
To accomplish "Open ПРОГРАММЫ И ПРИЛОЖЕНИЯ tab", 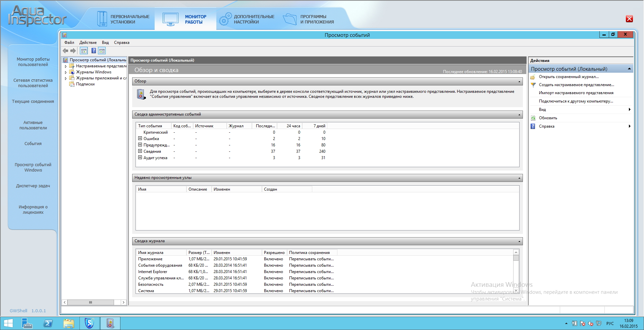I will tap(309, 19).
